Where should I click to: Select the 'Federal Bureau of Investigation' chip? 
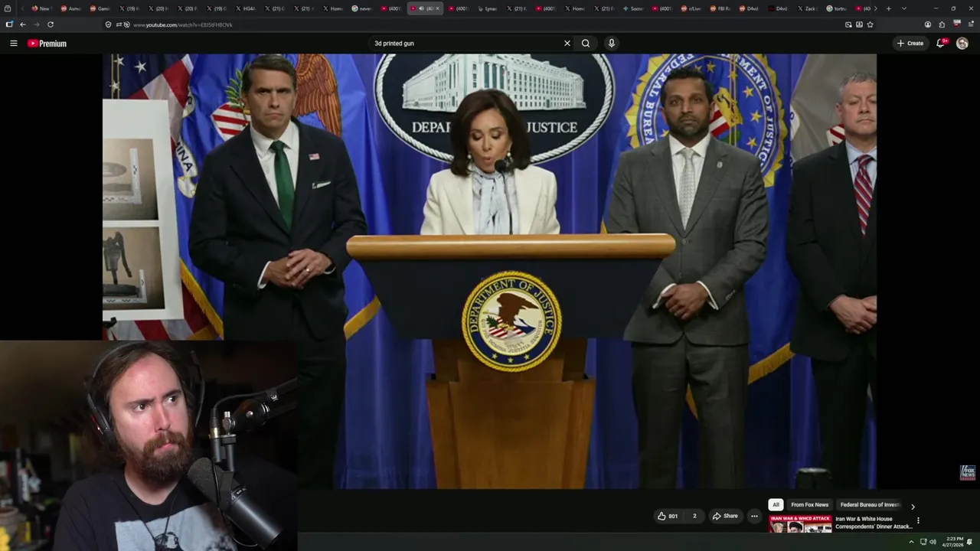tap(869, 505)
